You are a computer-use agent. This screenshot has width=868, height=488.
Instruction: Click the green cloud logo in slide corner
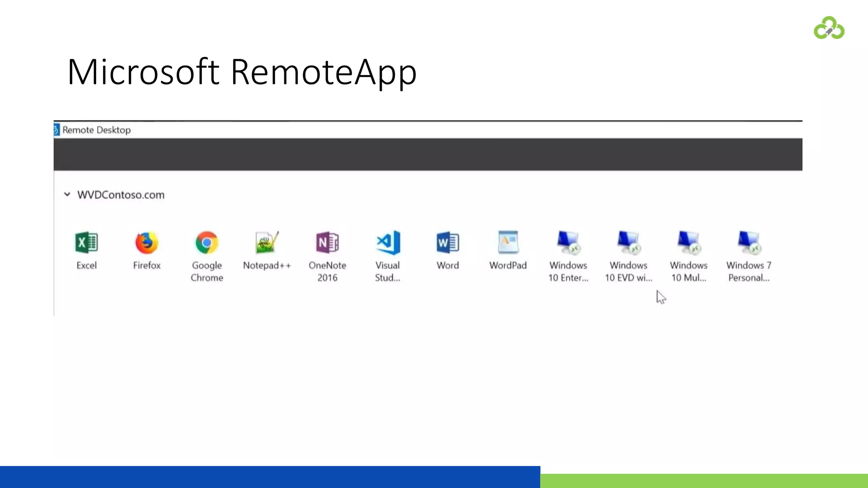(x=829, y=28)
